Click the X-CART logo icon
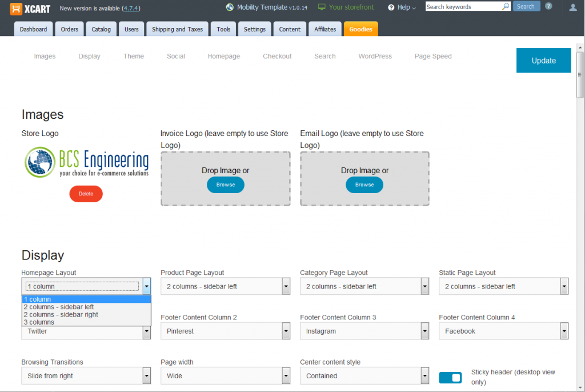 point(17,9)
